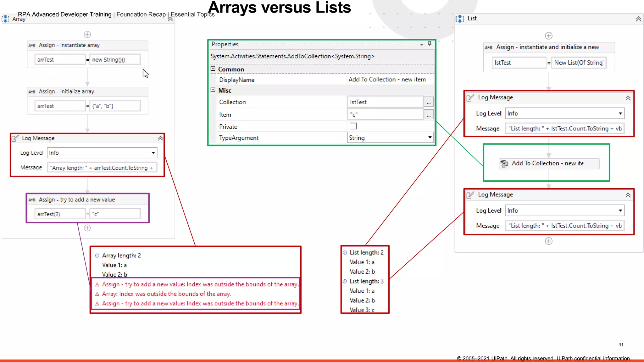Screen dimensions: 644x362
Task: Click Message field in first List Log Message
Action: (x=565, y=129)
